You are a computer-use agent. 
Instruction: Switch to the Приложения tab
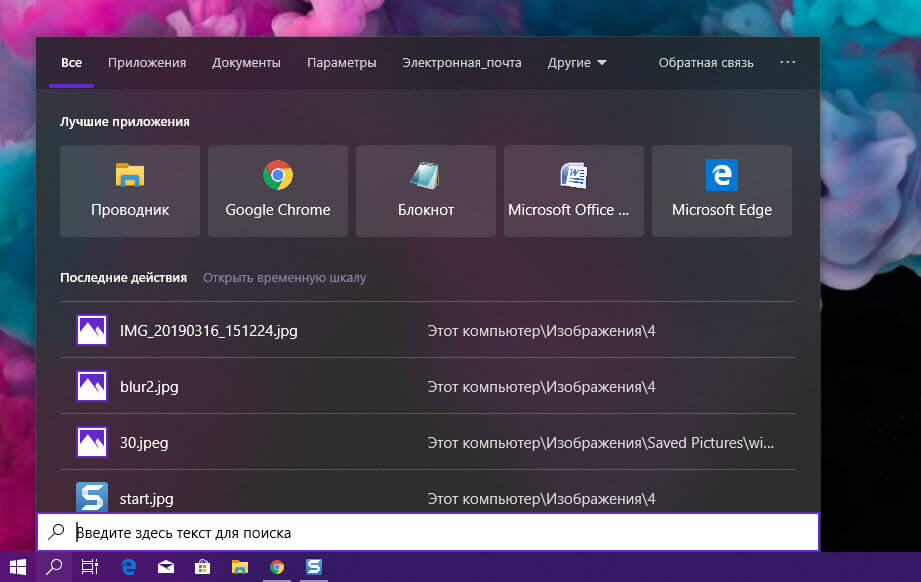click(147, 63)
